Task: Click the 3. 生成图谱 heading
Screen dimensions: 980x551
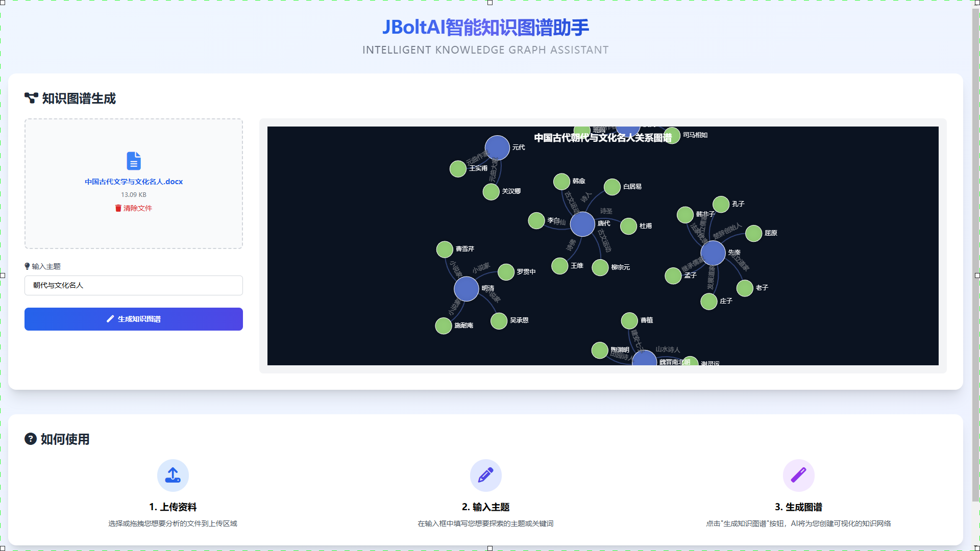Action: point(799,507)
